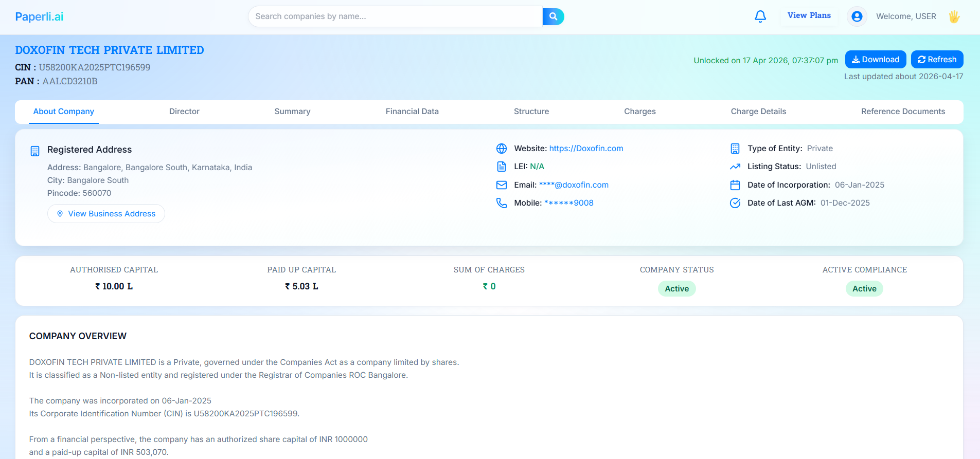The width and height of the screenshot is (980, 459).
Task: Download the company report
Action: pyautogui.click(x=876, y=60)
